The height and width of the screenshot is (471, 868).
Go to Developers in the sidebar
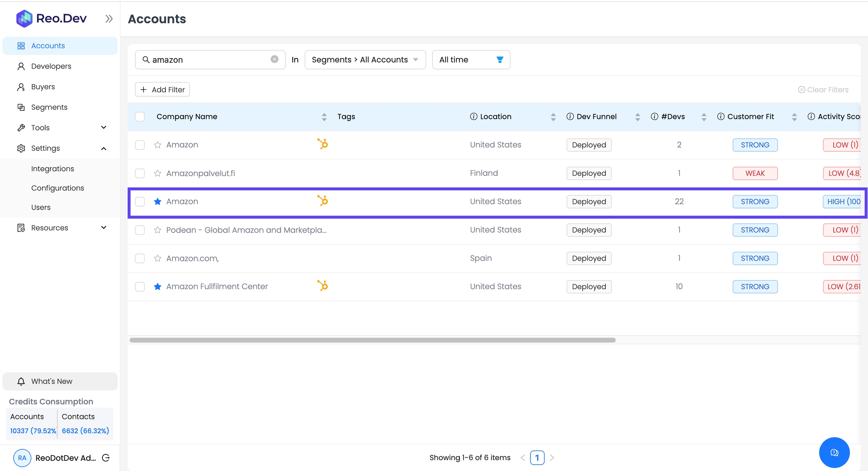[x=51, y=66]
